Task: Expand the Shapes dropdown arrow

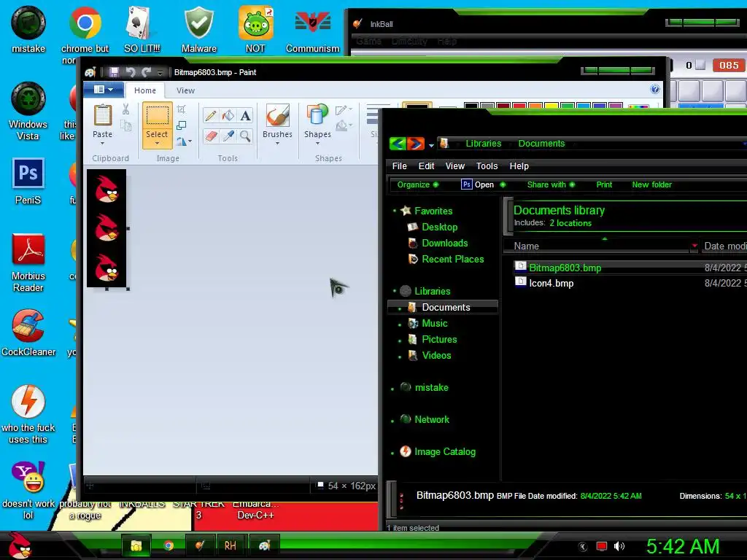Action: tap(317, 144)
